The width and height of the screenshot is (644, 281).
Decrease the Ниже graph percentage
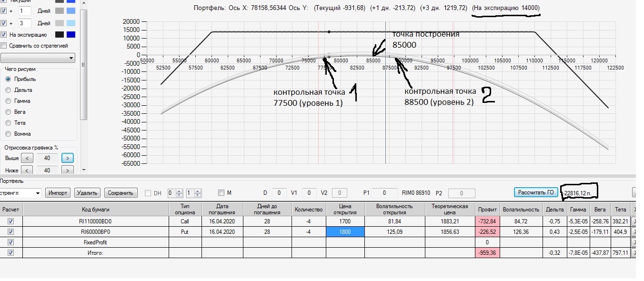[x=27, y=170]
